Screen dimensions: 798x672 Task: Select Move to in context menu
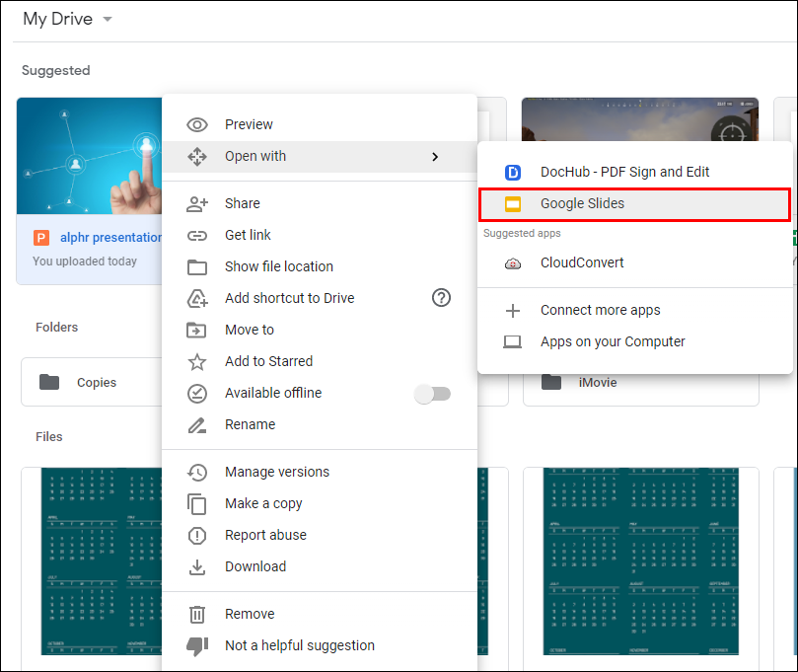click(x=250, y=330)
